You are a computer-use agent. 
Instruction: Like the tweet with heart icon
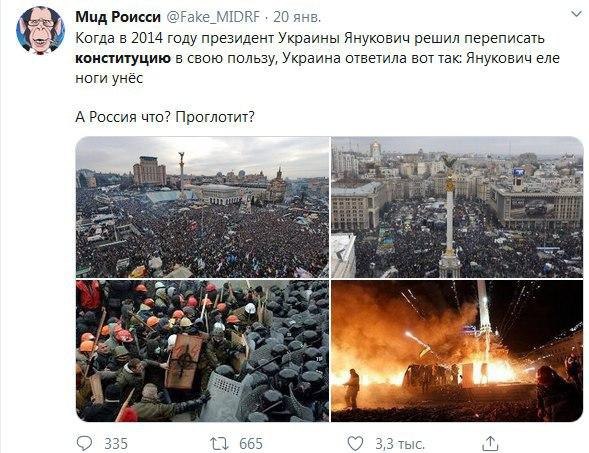click(x=355, y=444)
